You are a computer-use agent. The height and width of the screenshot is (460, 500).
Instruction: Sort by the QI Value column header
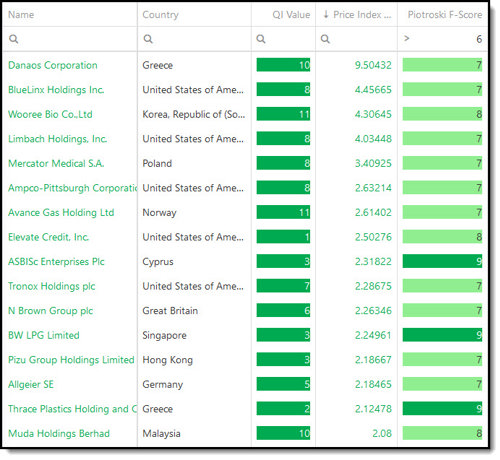pos(291,15)
